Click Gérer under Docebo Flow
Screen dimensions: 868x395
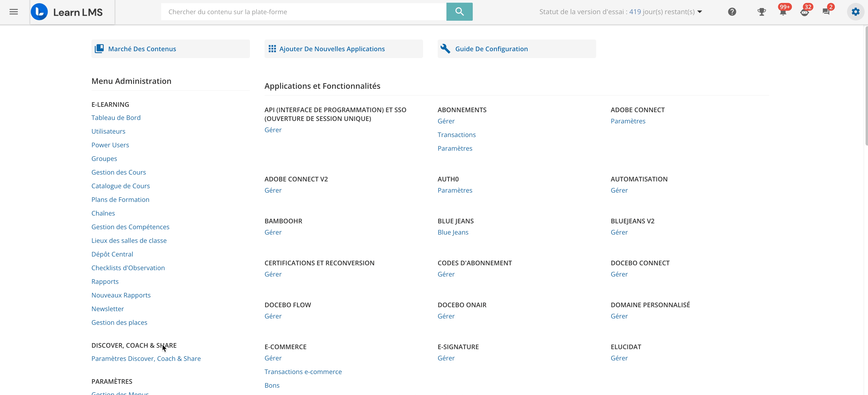point(273,316)
